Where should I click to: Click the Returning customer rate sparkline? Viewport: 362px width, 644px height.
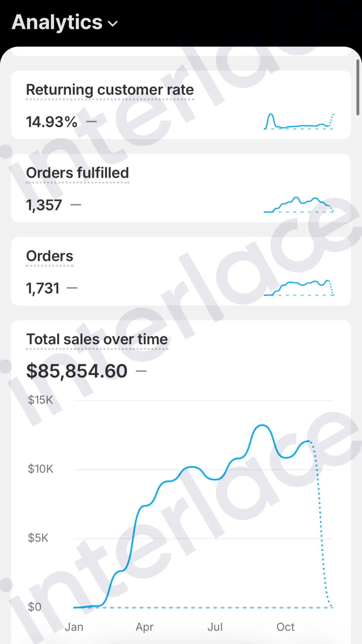pos(299,121)
